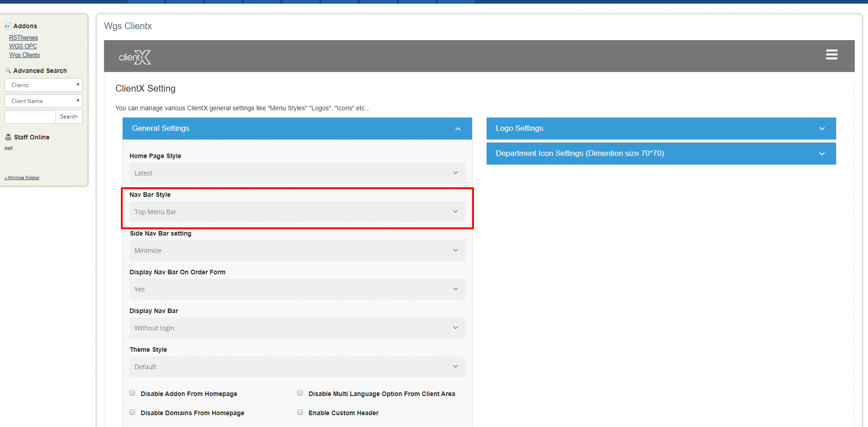Open the Home Page Style dropdown
This screenshot has height=427, width=868.
coord(297,173)
